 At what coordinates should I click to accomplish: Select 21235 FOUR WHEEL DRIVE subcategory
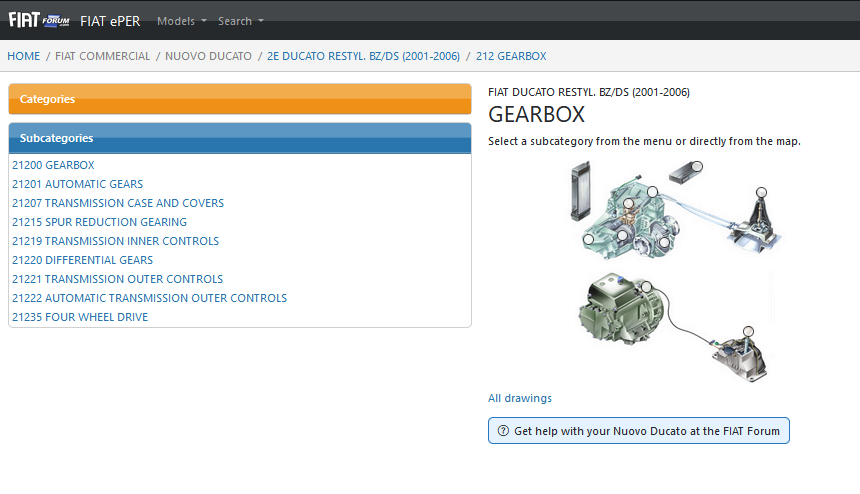(x=80, y=317)
